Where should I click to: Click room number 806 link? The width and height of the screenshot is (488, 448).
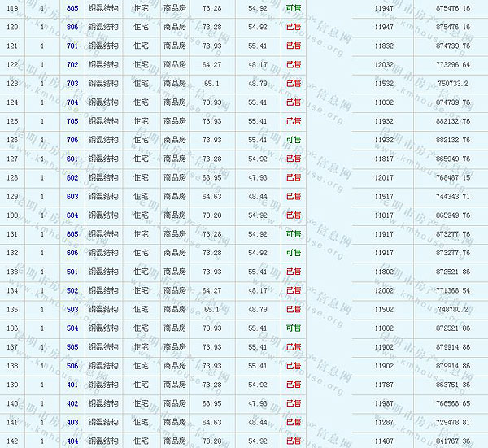point(72,27)
